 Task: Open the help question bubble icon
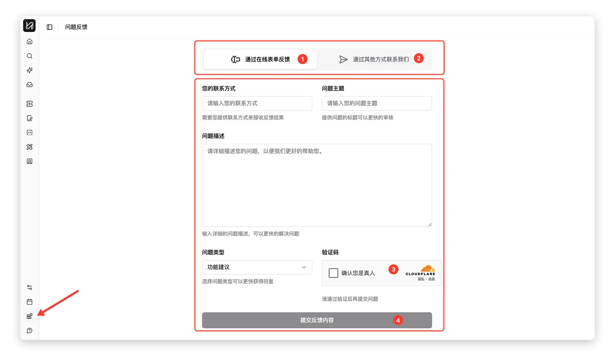click(29, 331)
